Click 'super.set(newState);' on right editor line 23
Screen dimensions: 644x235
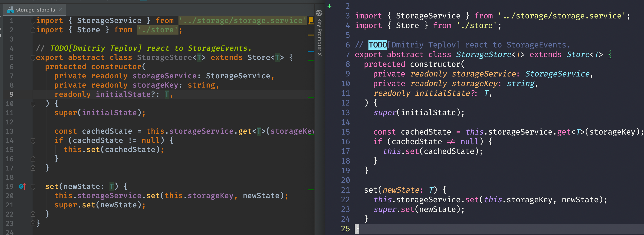[x=419, y=209]
